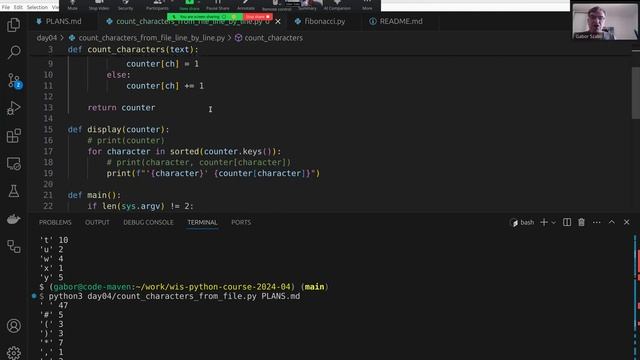Open the Manage gear settings icon
Viewport: 640px width, 360px height.
pyautogui.click(x=13, y=353)
